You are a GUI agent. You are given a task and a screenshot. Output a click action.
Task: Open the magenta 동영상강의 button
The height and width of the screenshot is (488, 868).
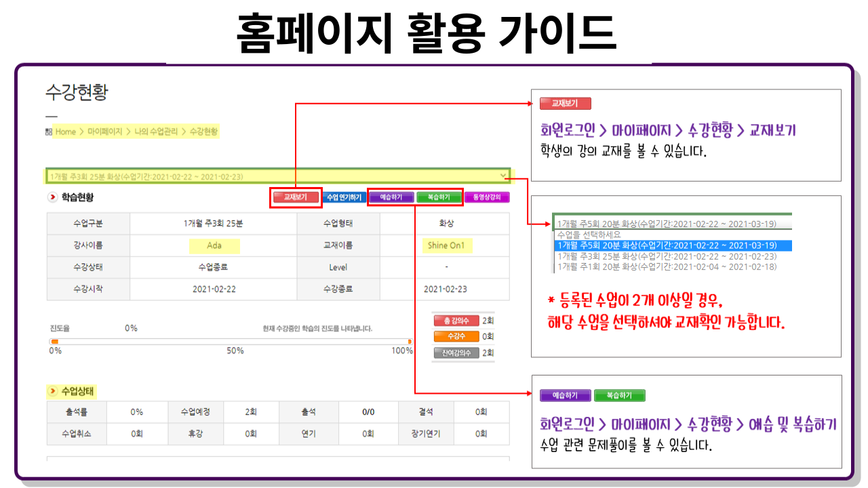click(x=487, y=198)
